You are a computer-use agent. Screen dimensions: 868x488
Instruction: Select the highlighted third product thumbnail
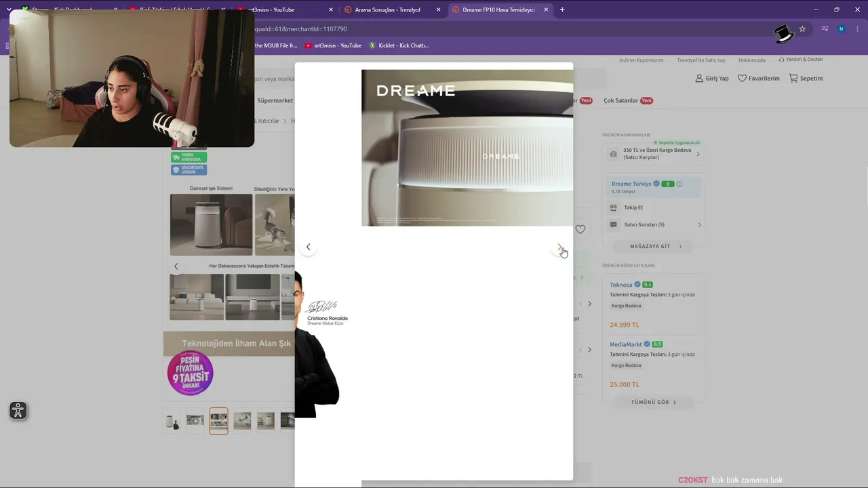218,421
